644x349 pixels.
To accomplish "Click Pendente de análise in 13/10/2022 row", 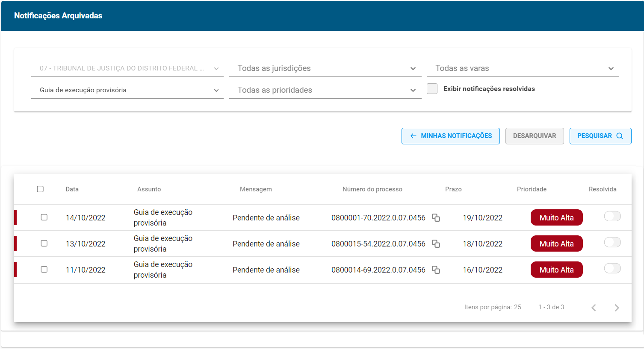I will click(266, 244).
